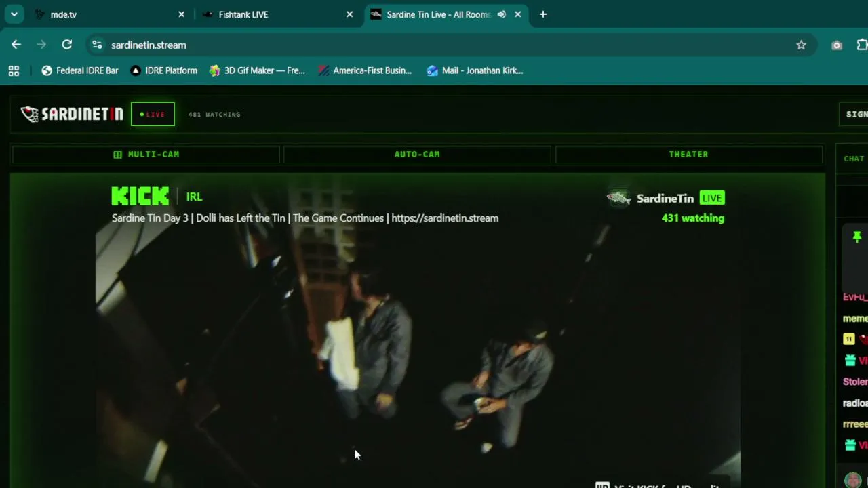Open the Federal IDRE Bar bookmark

click(80, 70)
